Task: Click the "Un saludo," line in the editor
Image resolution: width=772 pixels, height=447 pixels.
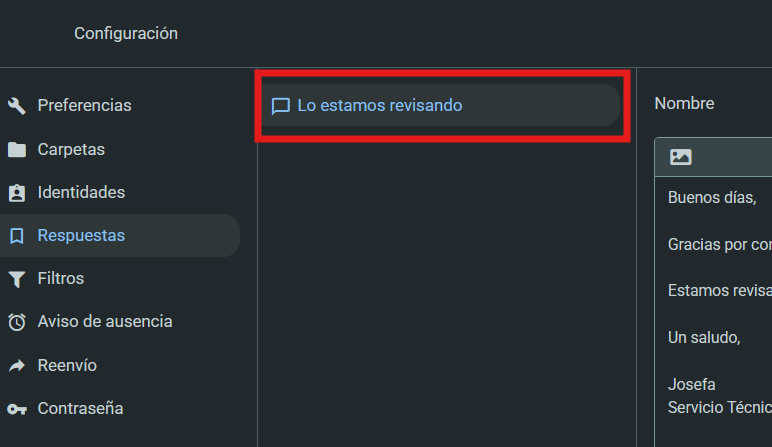Action: point(704,337)
